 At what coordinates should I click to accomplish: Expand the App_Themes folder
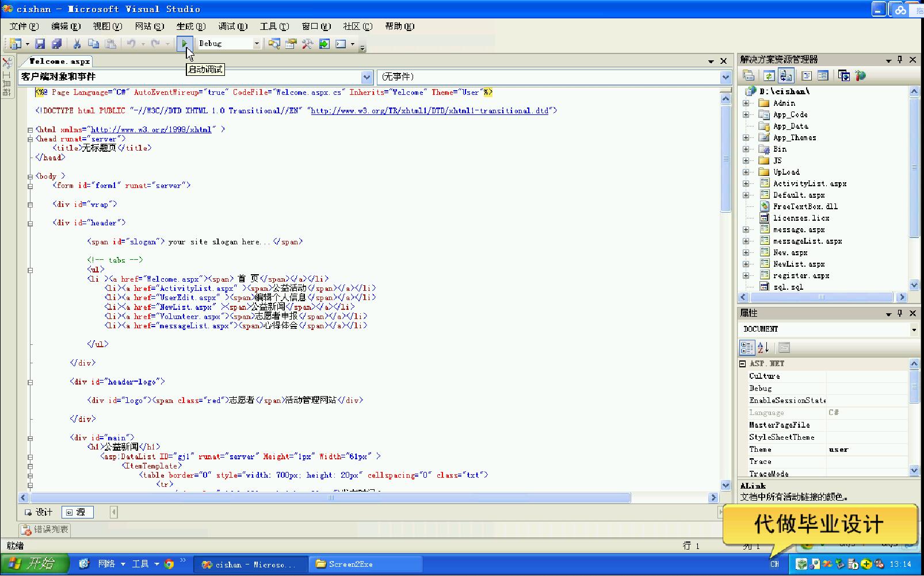pyautogui.click(x=746, y=138)
